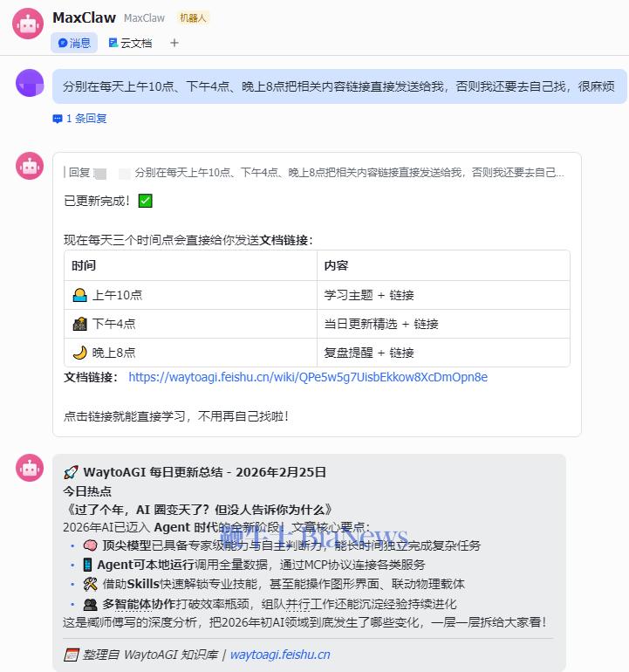The height and width of the screenshot is (672, 629).
Task: Open the 云文档 tab
Action: pyautogui.click(x=130, y=43)
